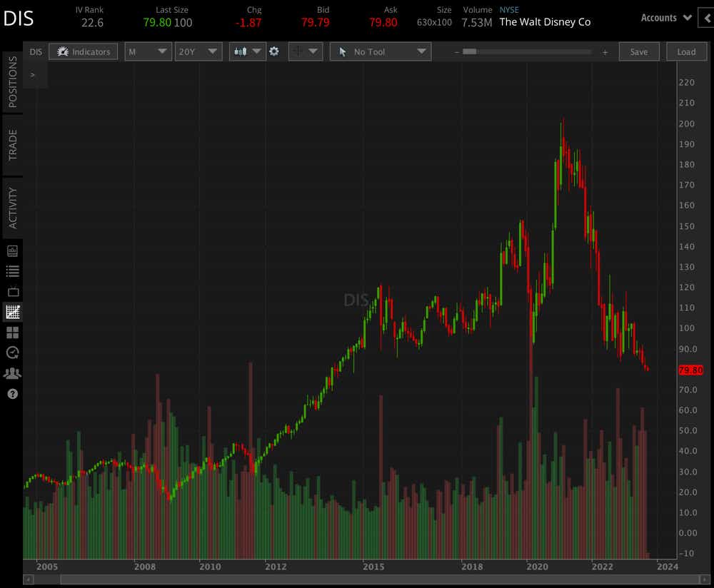Open the ACTIVITY side tab
Image resolution: width=714 pixels, height=588 pixels.
point(12,208)
